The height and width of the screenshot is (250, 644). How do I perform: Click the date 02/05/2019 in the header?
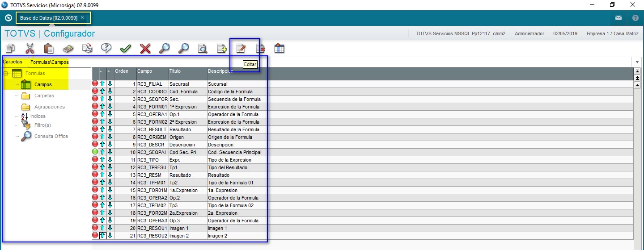(565, 33)
